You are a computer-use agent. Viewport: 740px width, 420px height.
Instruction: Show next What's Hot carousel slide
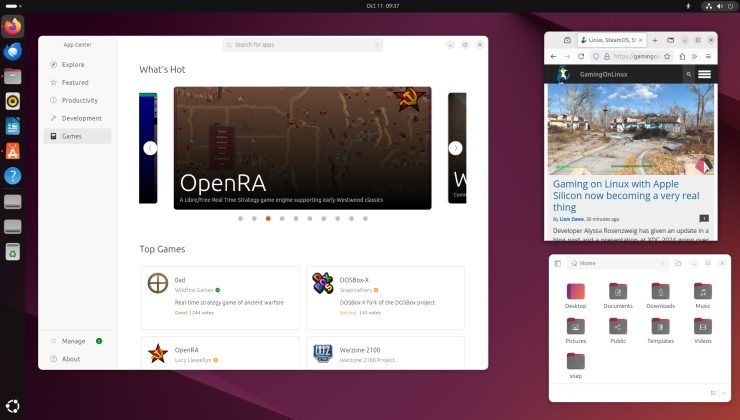[x=455, y=148]
